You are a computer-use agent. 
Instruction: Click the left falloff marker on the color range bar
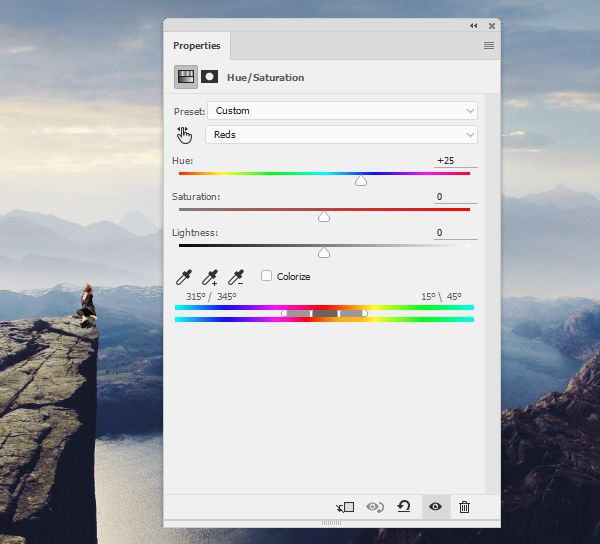click(x=284, y=313)
